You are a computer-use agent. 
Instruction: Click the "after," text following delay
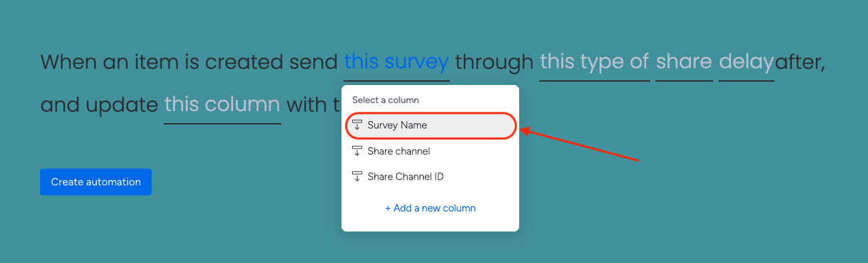click(801, 62)
